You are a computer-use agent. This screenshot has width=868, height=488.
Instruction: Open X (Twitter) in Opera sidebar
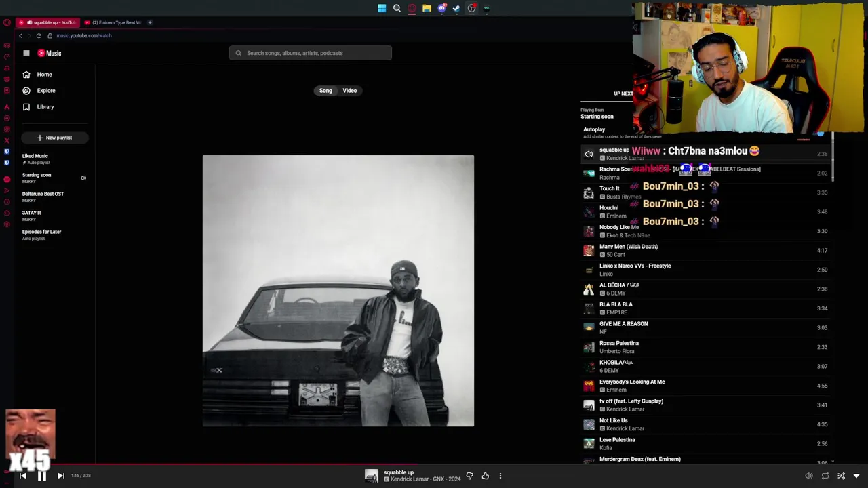point(7,140)
